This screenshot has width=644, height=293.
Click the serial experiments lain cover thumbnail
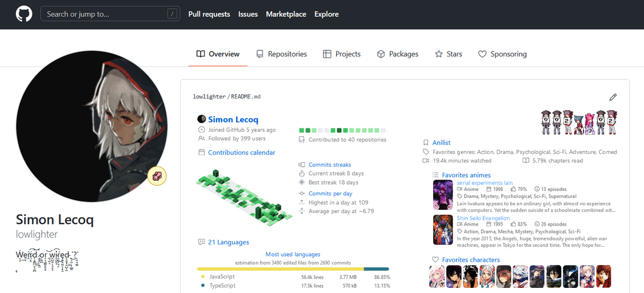click(x=443, y=195)
